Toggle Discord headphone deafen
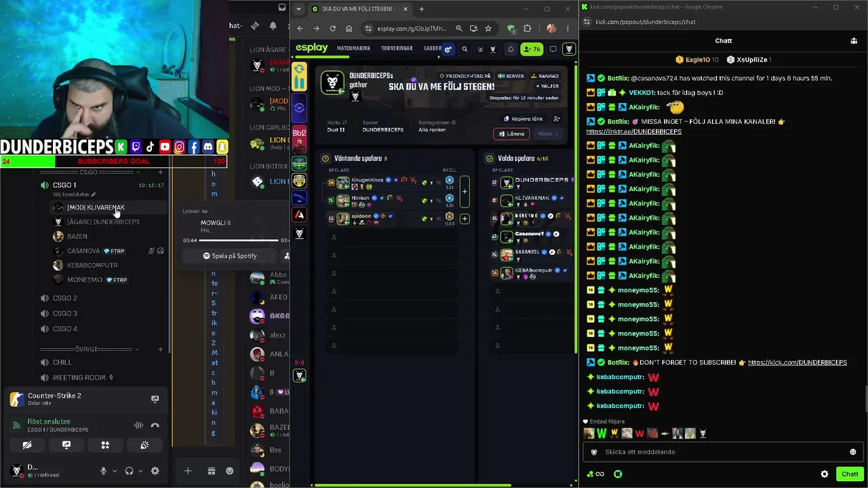The width and height of the screenshot is (868, 488). (129, 471)
